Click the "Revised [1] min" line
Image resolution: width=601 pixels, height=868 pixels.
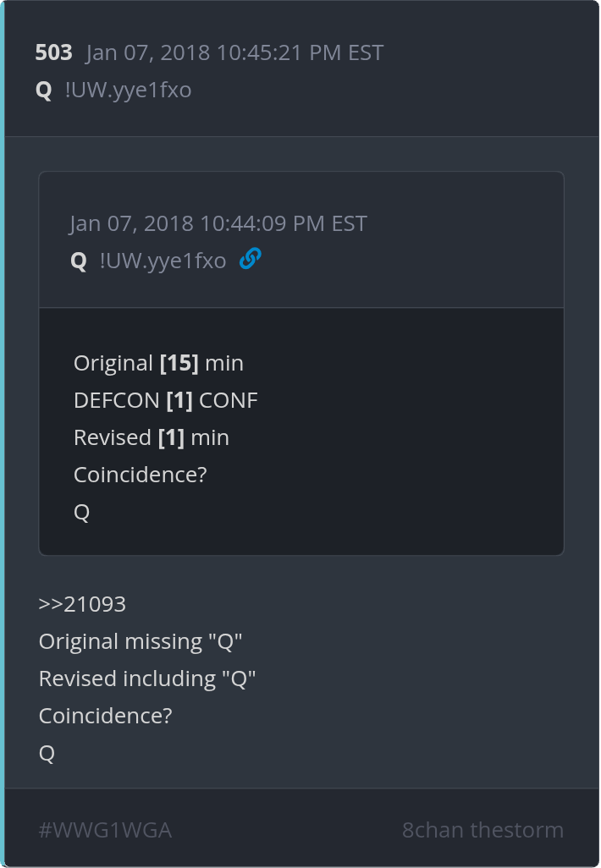151,437
